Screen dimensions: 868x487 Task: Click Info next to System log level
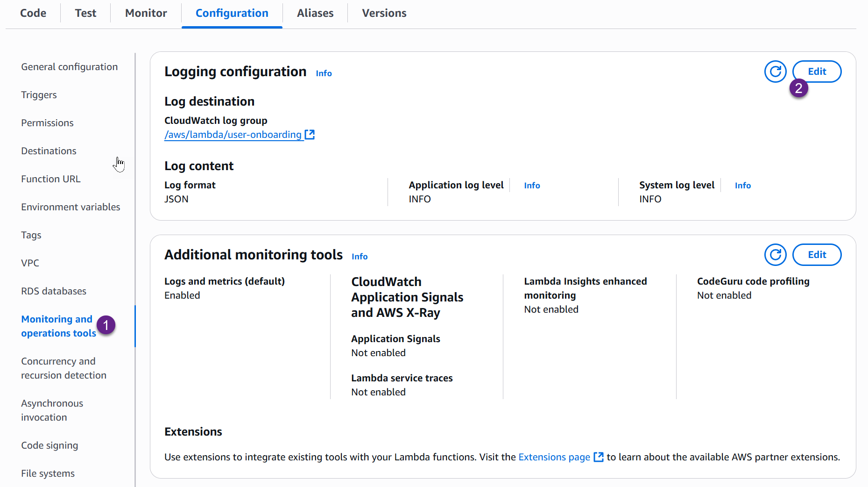(742, 185)
